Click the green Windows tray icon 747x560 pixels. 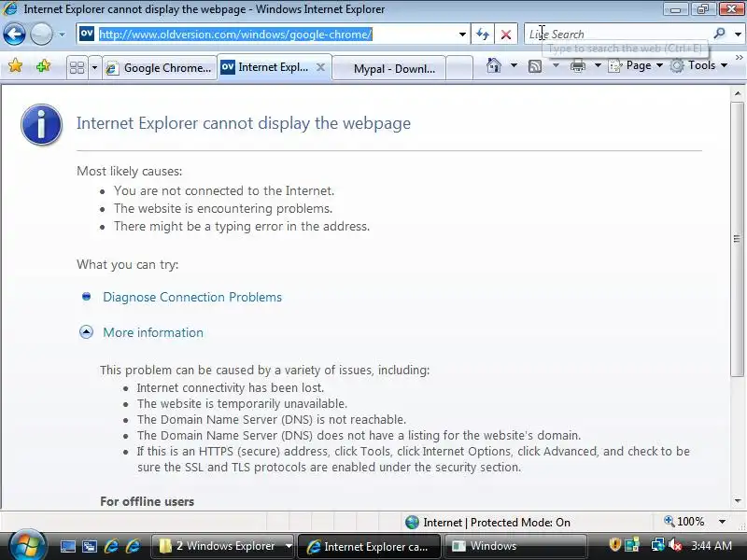pos(632,545)
